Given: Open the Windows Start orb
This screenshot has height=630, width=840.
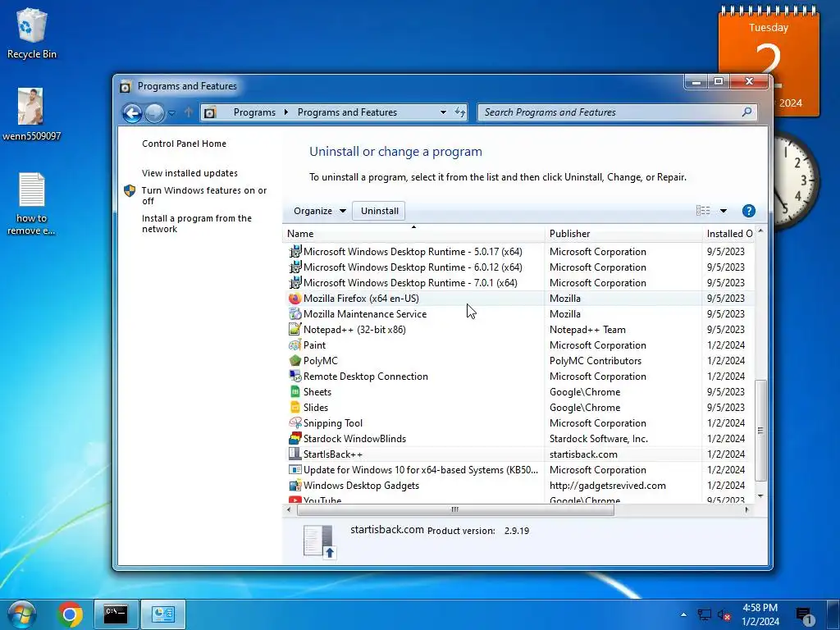Looking at the screenshot, I should tap(22, 614).
